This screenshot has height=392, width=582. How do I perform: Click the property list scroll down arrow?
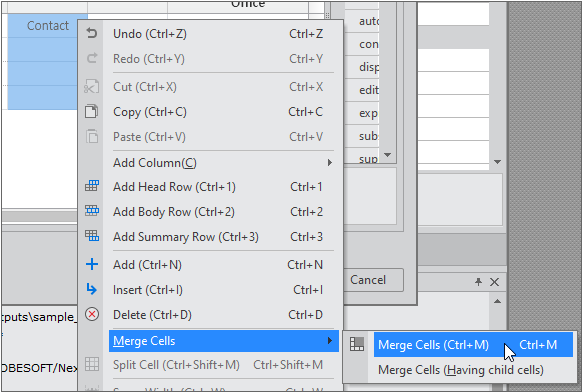coord(387,155)
